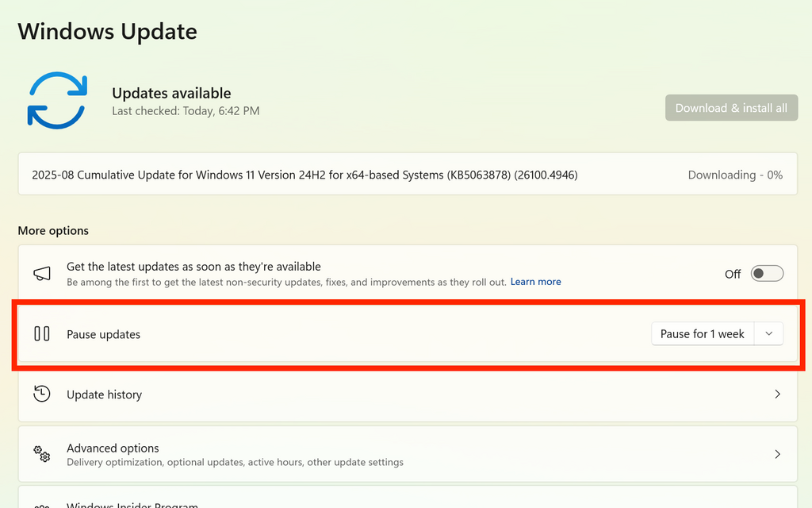Click the More options section heading
Image resolution: width=812 pixels, height=508 pixels.
53,231
